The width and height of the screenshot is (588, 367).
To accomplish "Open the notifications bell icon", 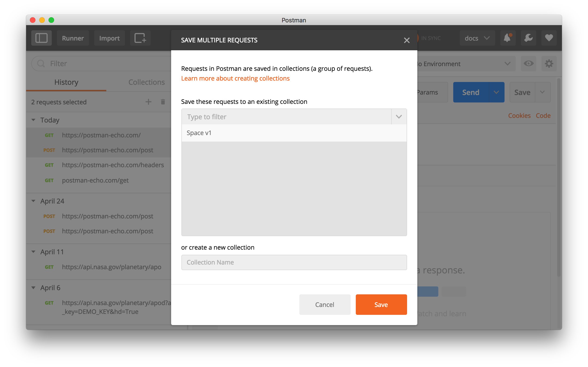I will (508, 38).
